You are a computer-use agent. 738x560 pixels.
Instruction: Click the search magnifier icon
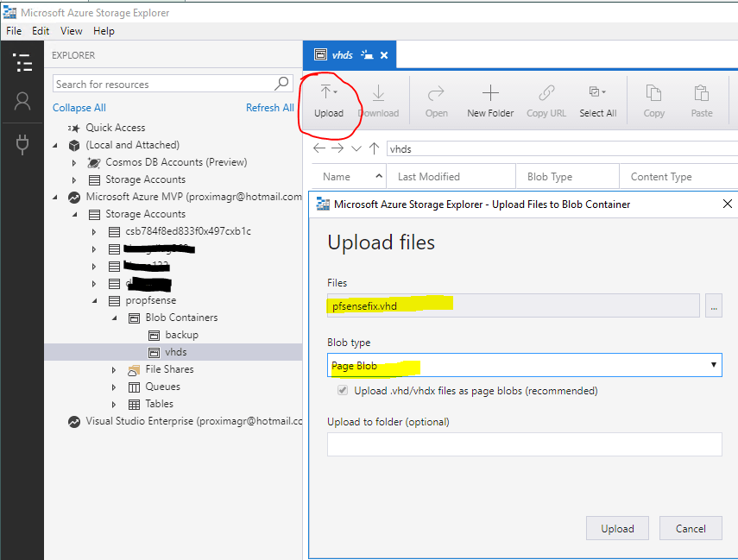click(281, 84)
